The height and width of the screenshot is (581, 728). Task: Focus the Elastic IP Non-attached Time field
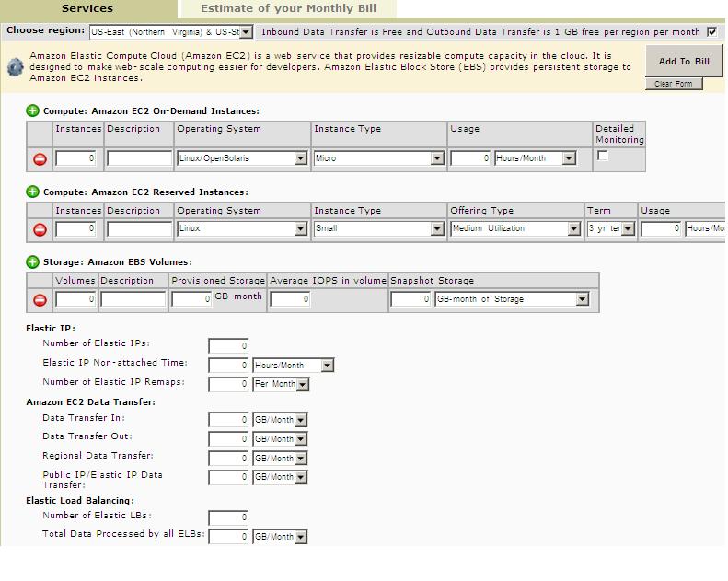click(228, 366)
